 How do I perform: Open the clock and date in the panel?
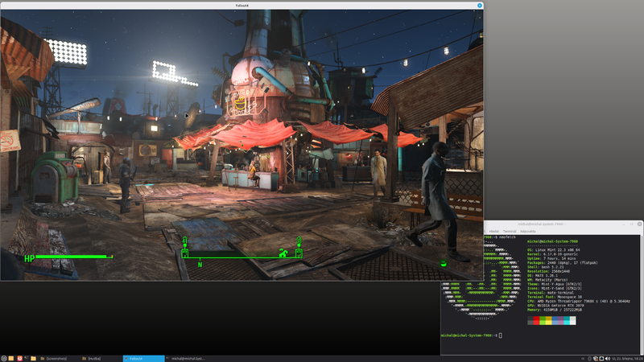627,359
